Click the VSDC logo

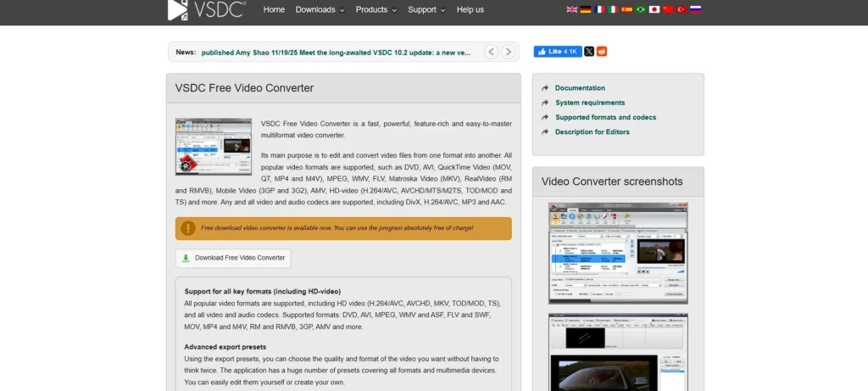pos(207,9)
